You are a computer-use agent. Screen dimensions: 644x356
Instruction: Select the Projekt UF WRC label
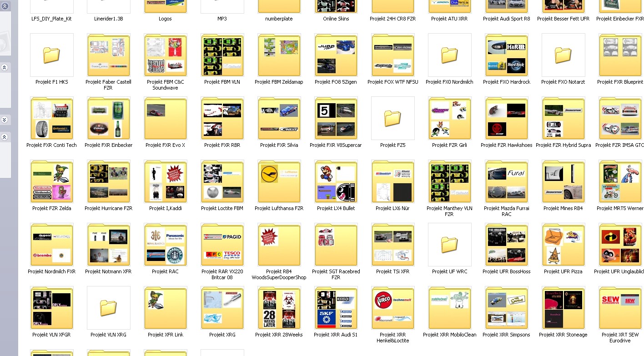pyautogui.click(x=450, y=272)
